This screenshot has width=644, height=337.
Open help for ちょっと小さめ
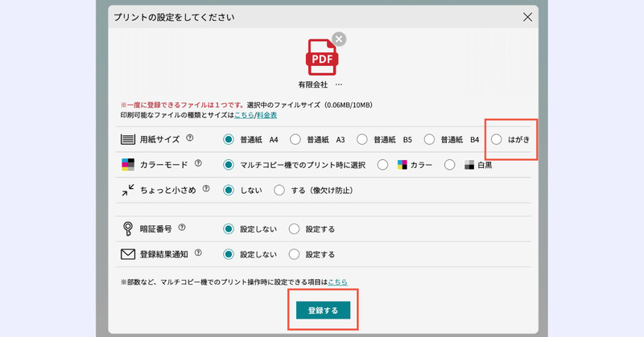pyautogui.click(x=206, y=189)
